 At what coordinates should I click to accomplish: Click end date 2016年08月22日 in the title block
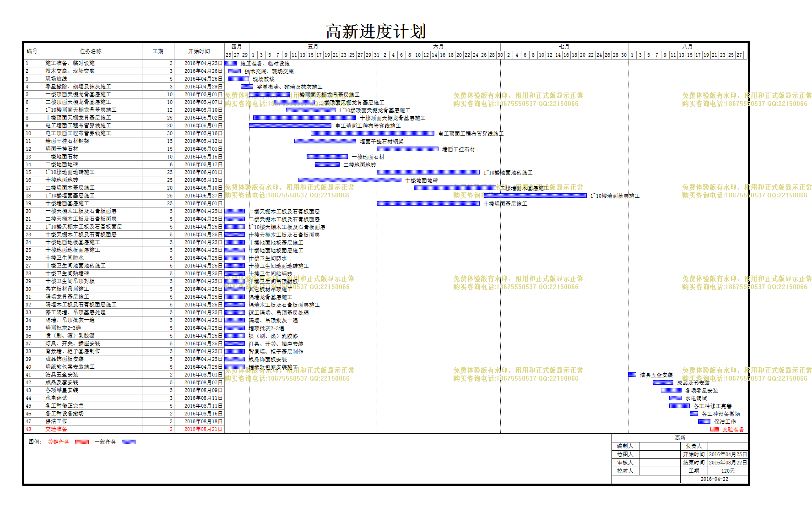(728, 463)
